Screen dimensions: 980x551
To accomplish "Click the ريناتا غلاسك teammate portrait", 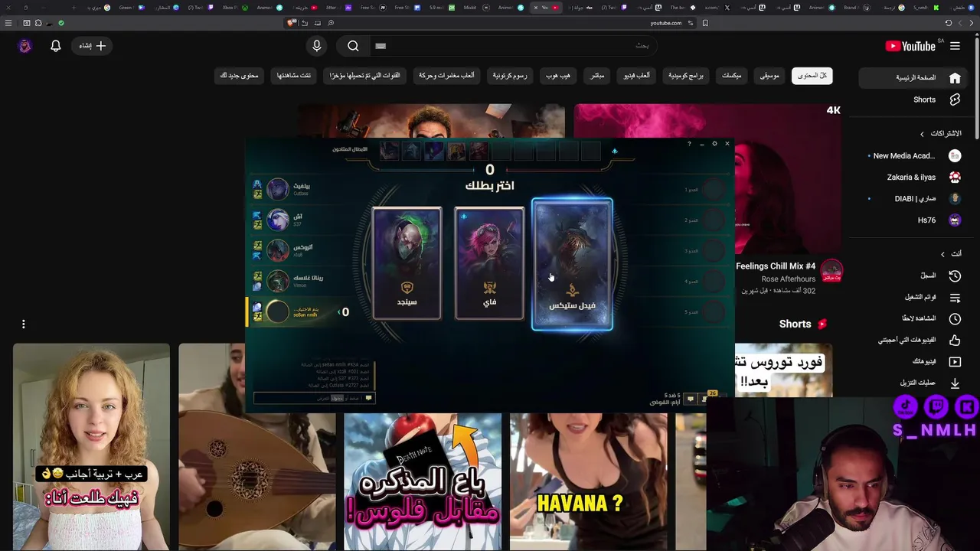I will 278,281.
